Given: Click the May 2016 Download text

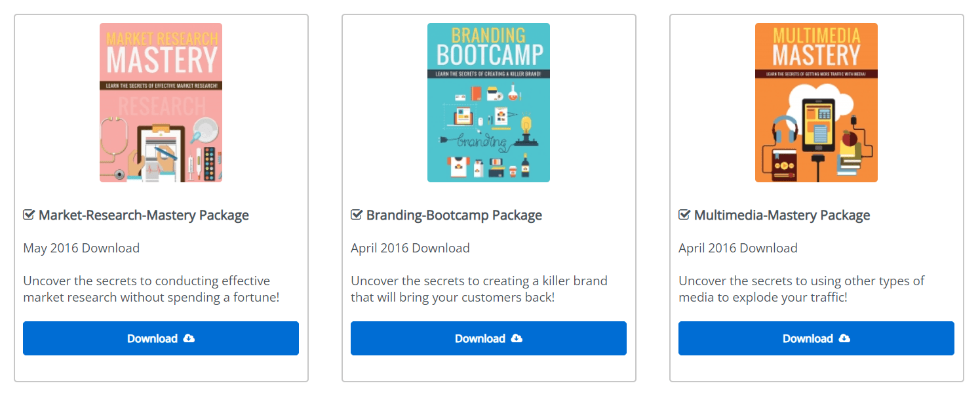Looking at the screenshot, I should [81, 248].
